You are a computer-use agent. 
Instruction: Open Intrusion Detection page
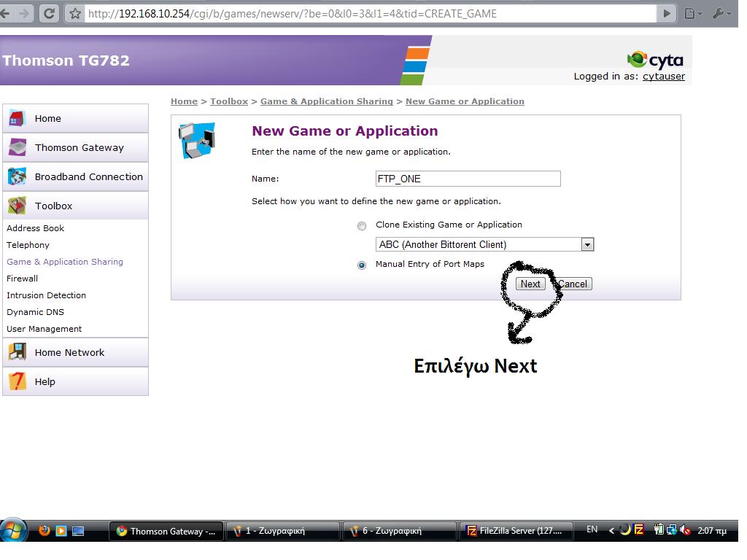point(46,295)
